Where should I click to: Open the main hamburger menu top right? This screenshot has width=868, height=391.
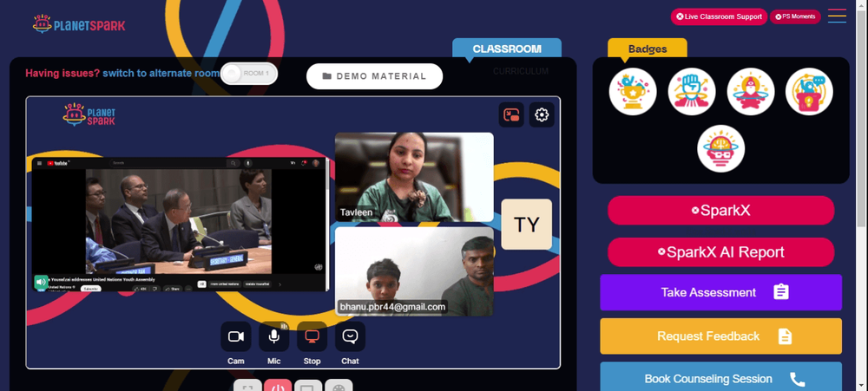[x=837, y=16]
